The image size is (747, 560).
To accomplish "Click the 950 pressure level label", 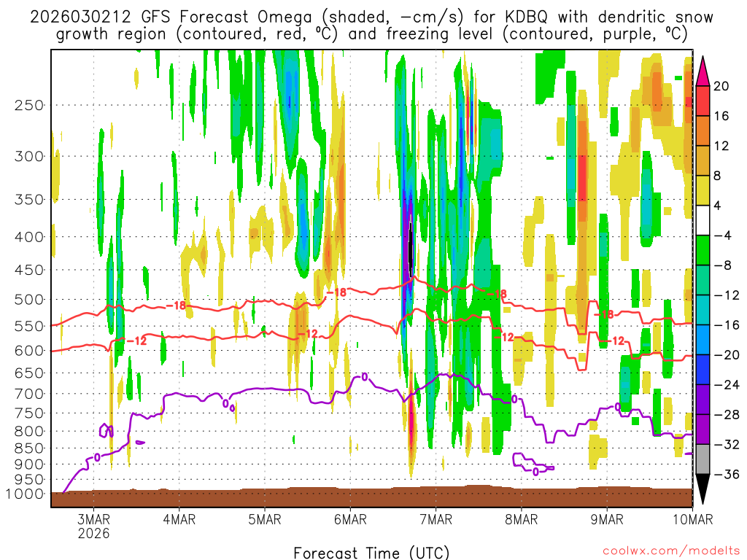I will [x=29, y=480].
